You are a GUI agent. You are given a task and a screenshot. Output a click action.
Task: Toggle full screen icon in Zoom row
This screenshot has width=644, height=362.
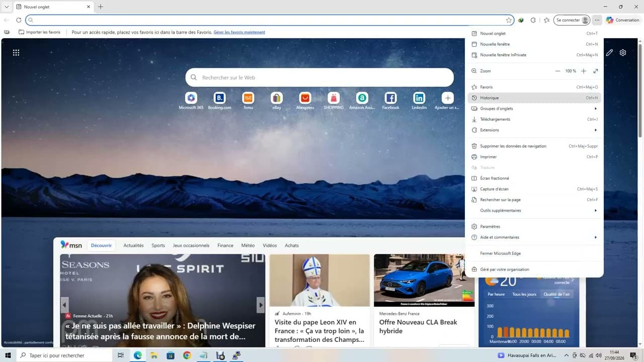pos(596,71)
